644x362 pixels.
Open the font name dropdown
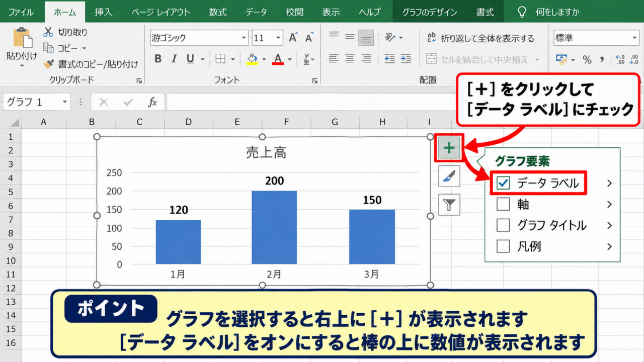point(244,38)
